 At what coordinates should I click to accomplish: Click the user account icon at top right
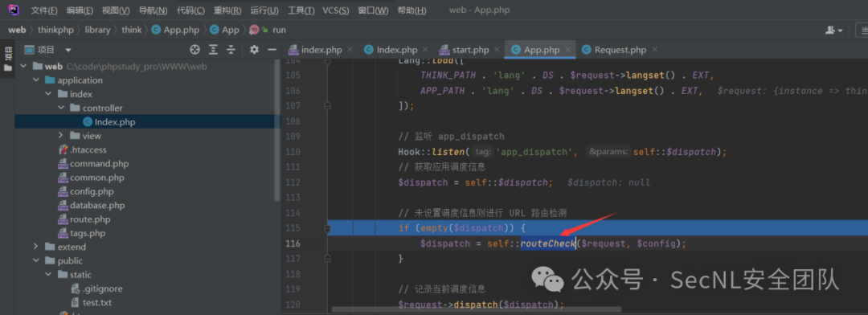(833, 31)
